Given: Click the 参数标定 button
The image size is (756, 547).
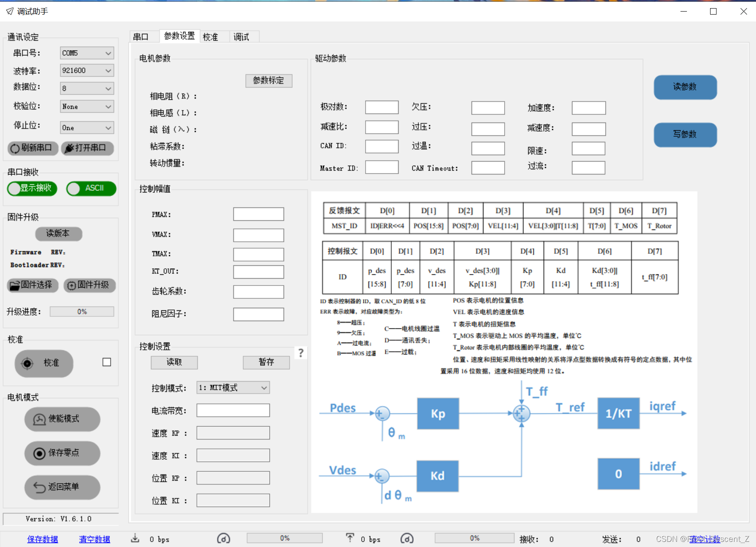Looking at the screenshot, I should pyautogui.click(x=269, y=81).
